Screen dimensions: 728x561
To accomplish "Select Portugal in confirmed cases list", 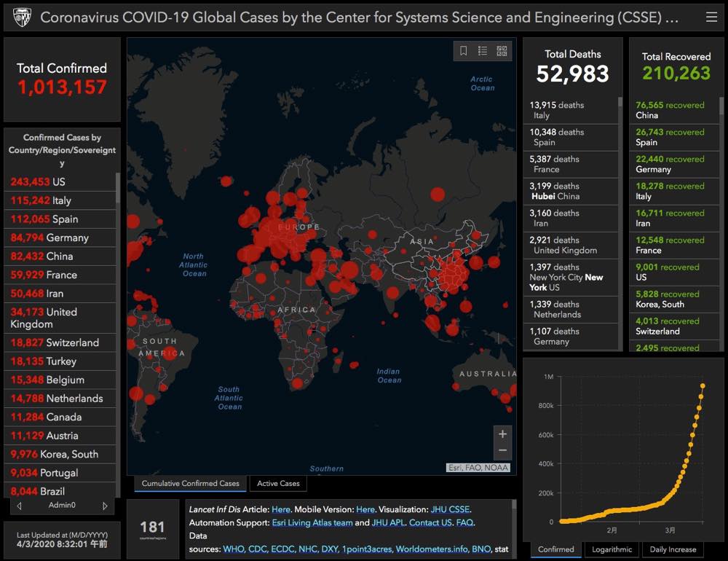I will 60,473.
